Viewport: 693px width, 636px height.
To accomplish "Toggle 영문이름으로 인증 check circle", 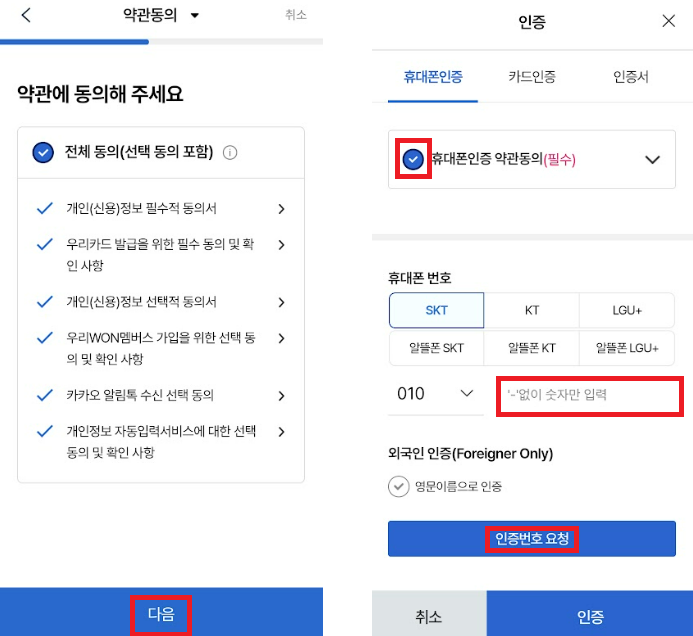I will [399, 487].
